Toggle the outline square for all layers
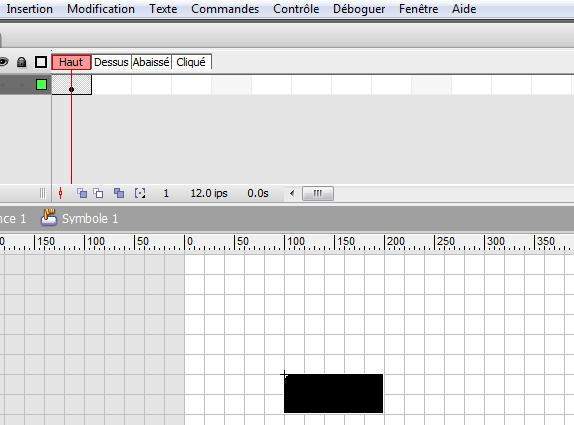 (x=41, y=62)
